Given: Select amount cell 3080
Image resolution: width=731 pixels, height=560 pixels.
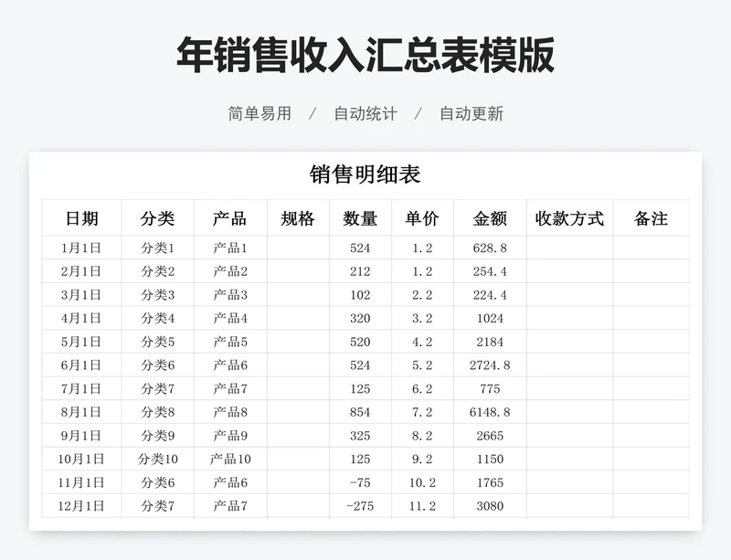Looking at the screenshot, I should pyautogui.click(x=490, y=506).
